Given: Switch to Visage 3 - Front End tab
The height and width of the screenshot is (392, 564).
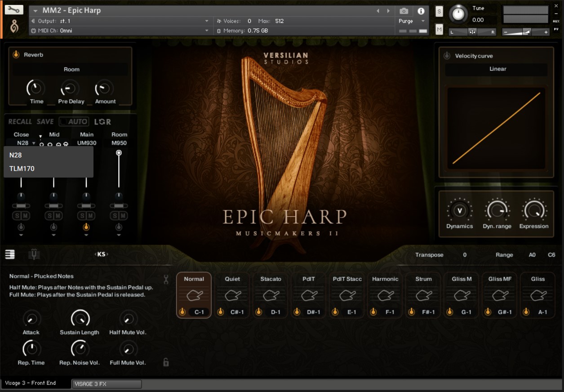Looking at the screenshot, I should [36, 383].
